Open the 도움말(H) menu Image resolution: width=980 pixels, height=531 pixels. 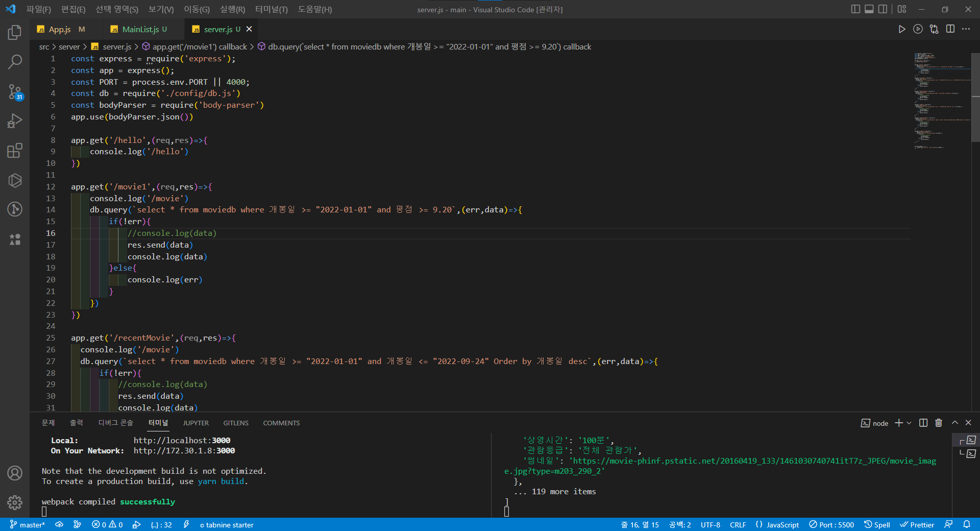pyautogui.click(x=315, y=9)
